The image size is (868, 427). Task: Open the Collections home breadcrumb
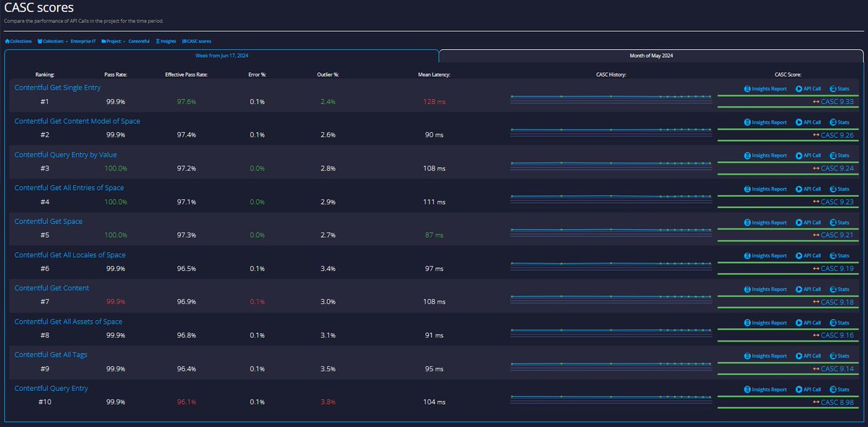18,41
